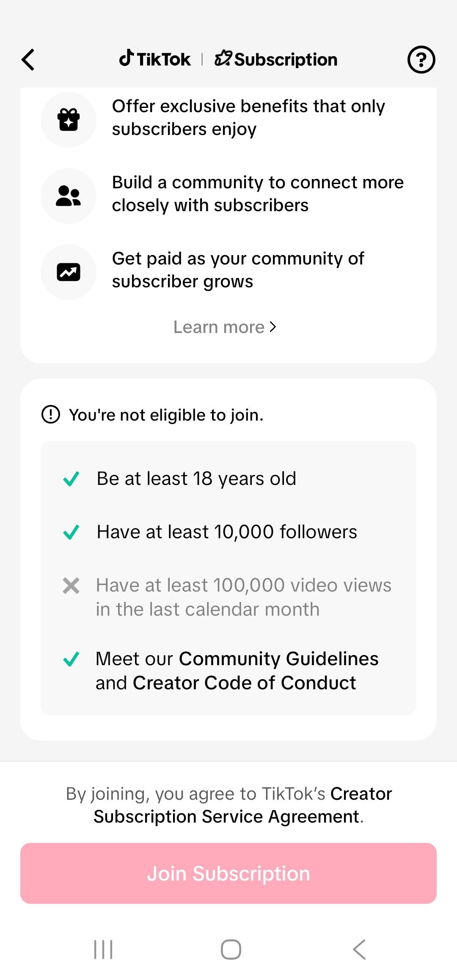Tap the Android recent apps button
The image size is (457, 980).
103,950
